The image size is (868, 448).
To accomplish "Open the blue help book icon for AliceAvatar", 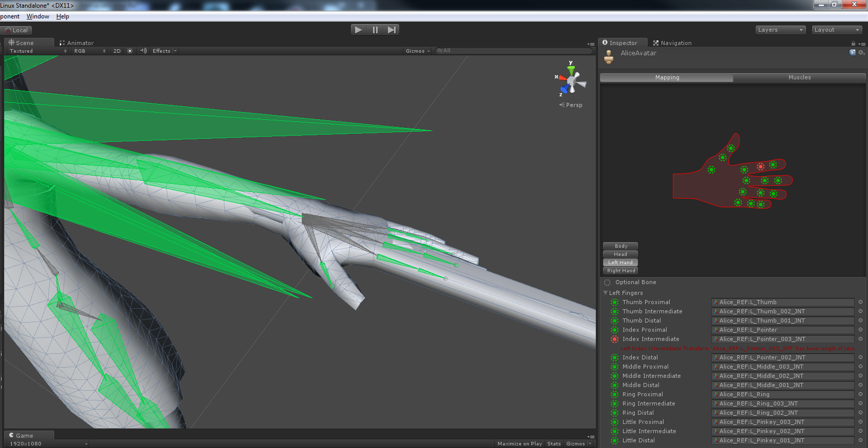I will (x=853, y=53).
